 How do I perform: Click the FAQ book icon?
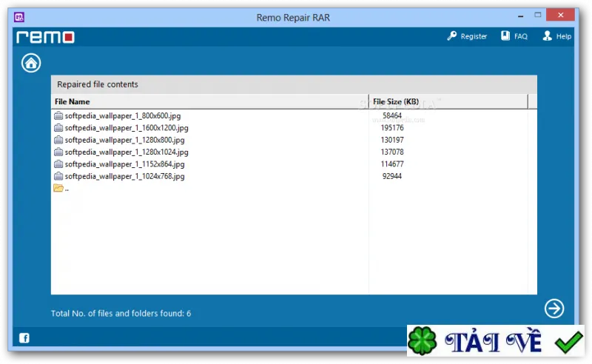[x=505, y=36]
